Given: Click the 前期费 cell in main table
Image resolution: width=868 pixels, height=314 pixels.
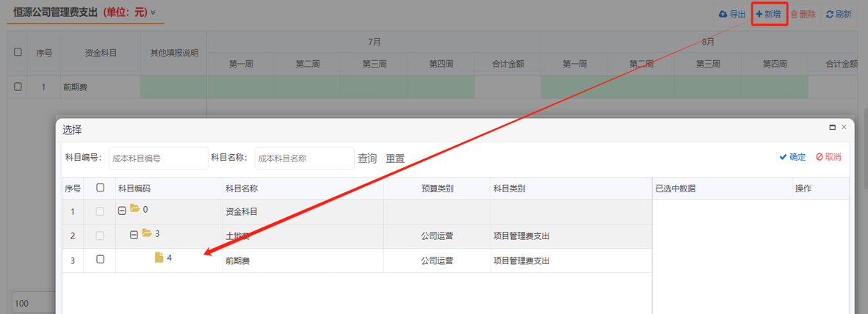Looking at the screenshot, I should point(101,87).
